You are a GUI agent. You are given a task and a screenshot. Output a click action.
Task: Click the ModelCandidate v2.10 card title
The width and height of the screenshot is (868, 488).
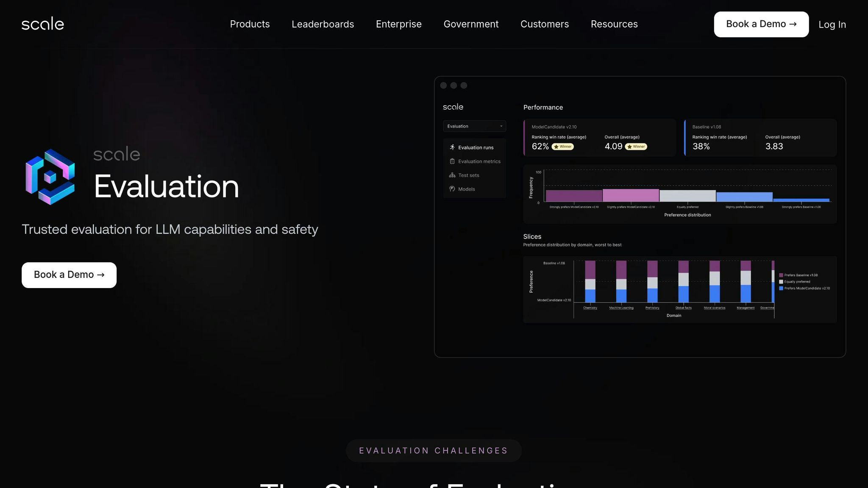click(x=554, y=127)
